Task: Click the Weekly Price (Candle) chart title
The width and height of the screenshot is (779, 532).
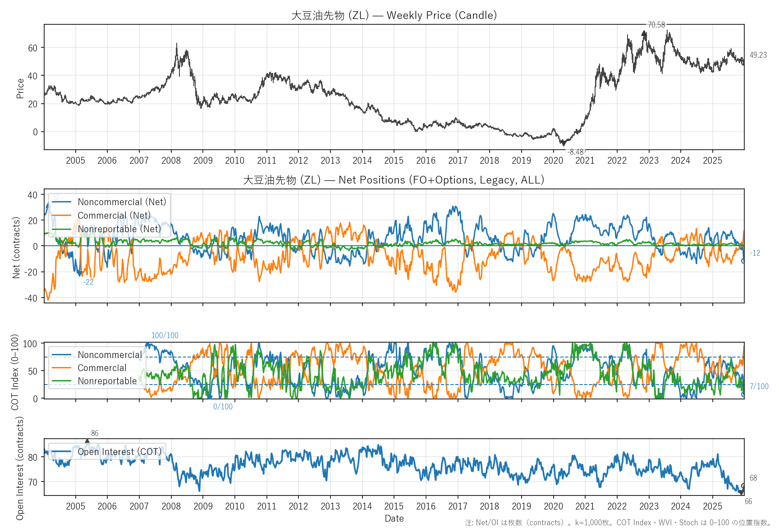Action: click(x=394, y=15)
